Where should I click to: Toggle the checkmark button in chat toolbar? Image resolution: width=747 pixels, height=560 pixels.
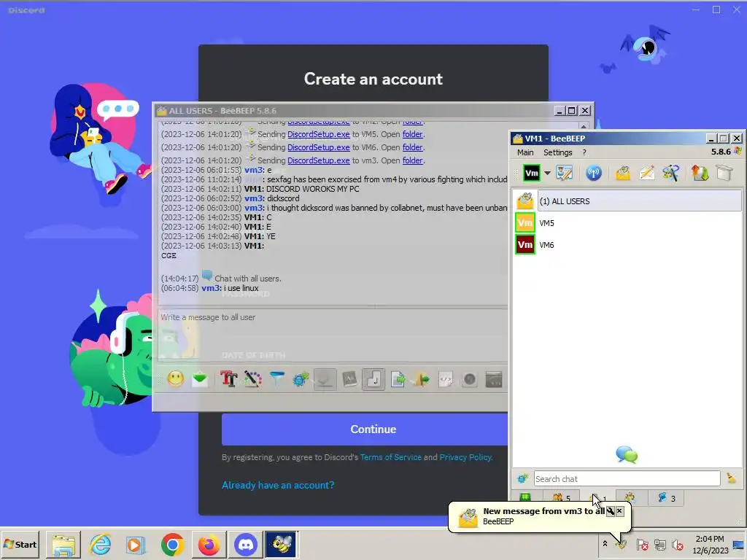point(325,379)
